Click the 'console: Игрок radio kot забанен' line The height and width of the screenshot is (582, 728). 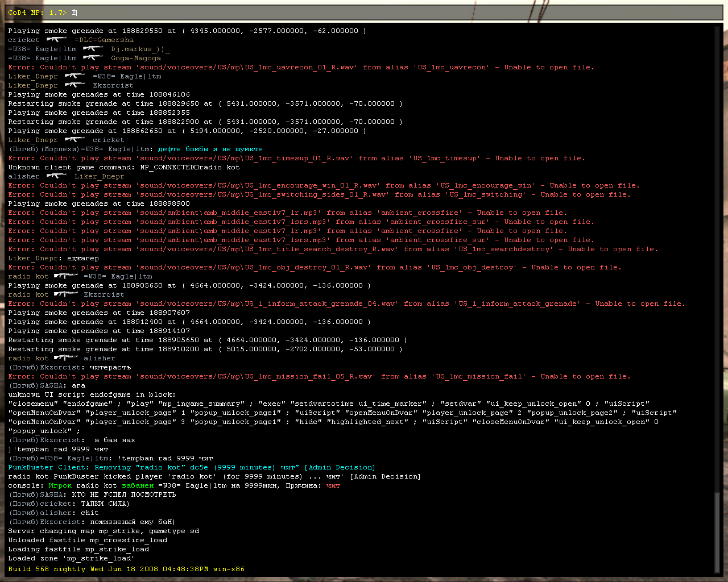click(174, 485)
